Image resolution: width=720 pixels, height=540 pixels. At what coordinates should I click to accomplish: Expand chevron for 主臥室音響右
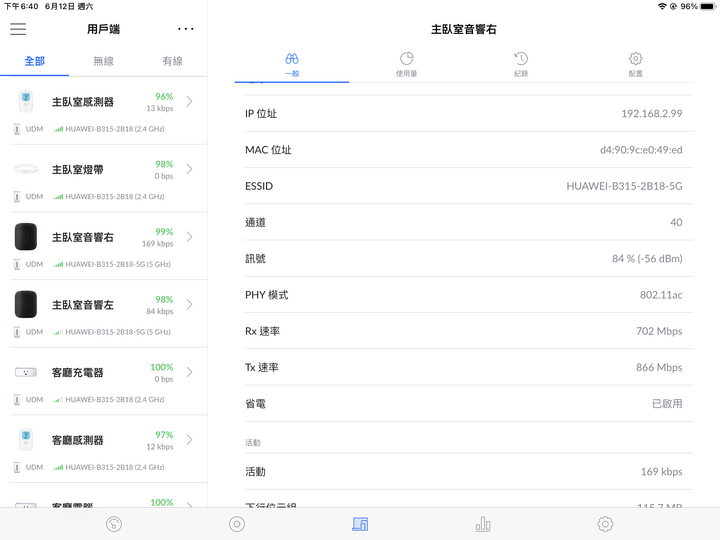coord(190,237)
